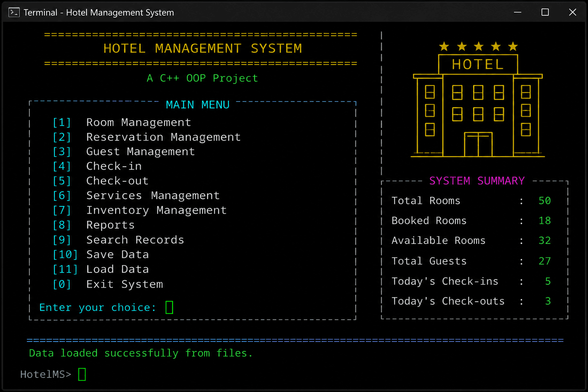Image resolution: width=588 pixels, height=392 pixels.
Task: Choose the Guest Management entry
Action: 124,152
